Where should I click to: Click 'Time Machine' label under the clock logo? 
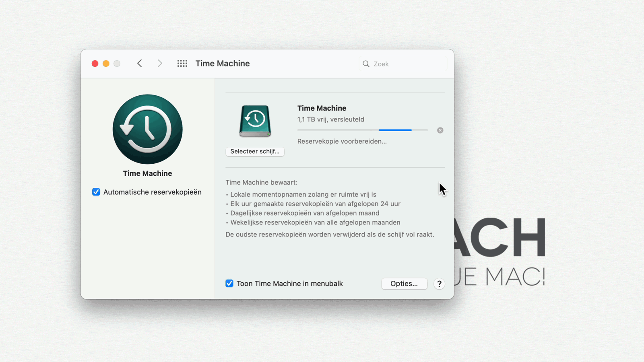pos(148,173)
